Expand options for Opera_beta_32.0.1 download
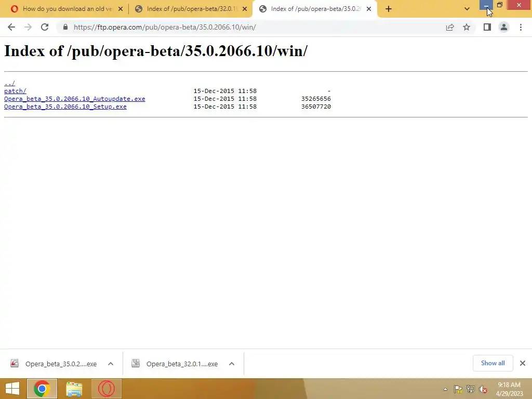 (232, 364)
